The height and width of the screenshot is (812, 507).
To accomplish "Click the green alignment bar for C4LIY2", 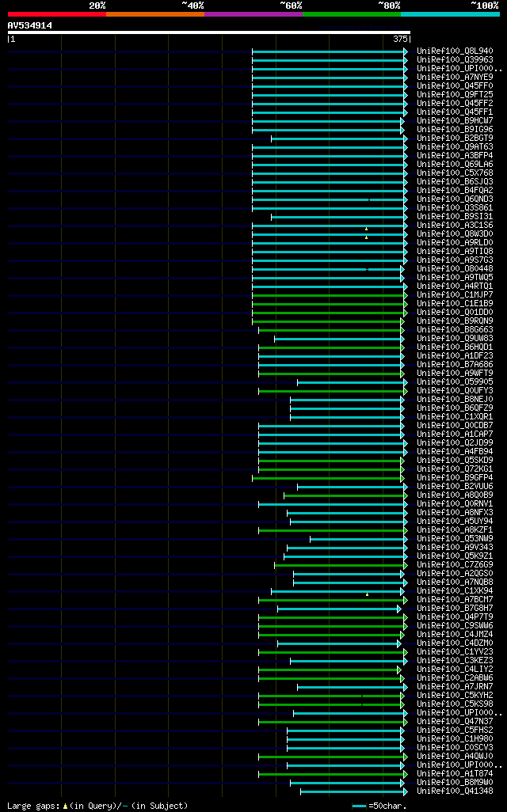I will click(328, 670).
